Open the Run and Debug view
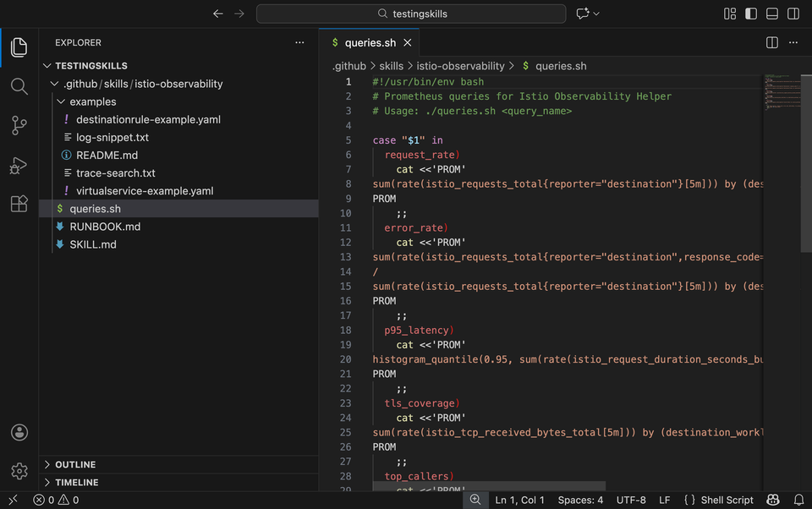Image resolution: width=812 pixels, height=509 pixels. [x=19, y=165]
